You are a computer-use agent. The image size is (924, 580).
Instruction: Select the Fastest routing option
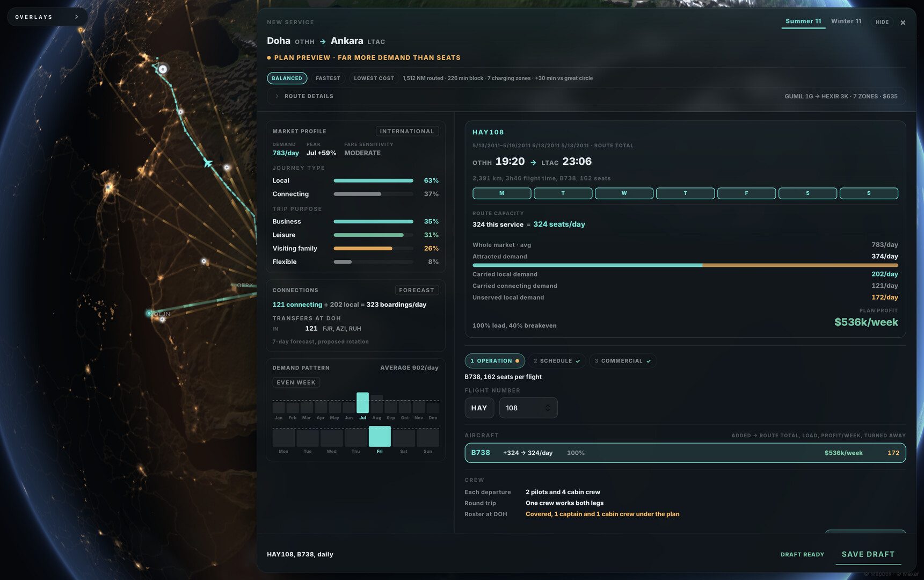(328, 78)
